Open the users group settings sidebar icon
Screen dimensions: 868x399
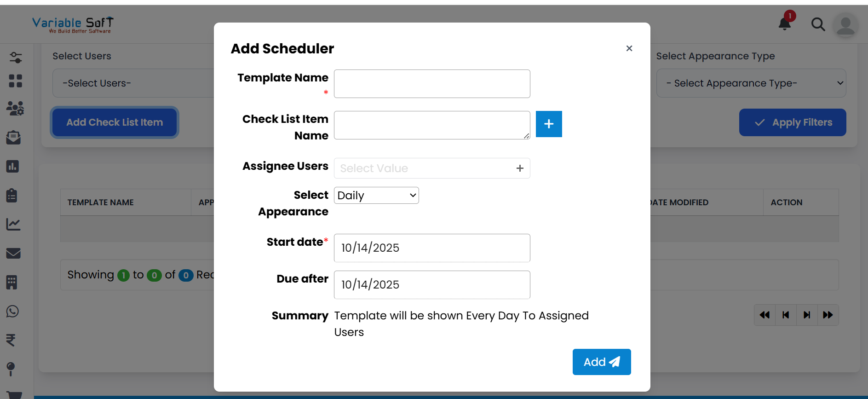pos(15,109)
